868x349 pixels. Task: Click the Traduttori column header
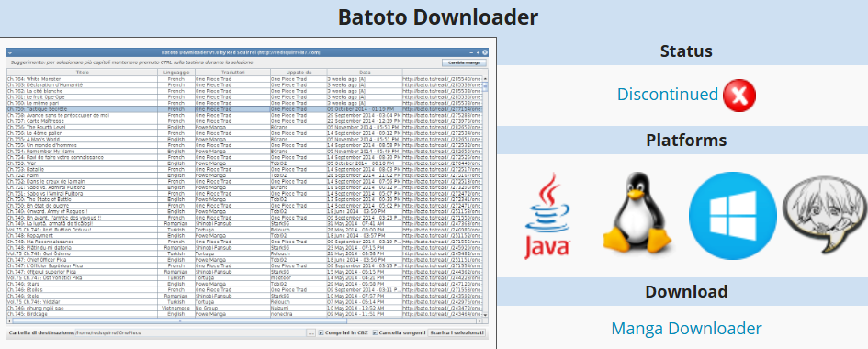(232, 73)
